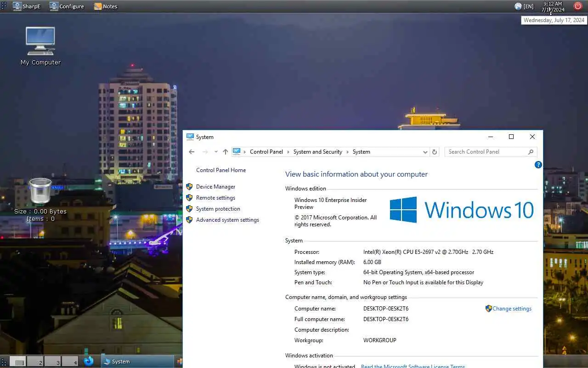The width and height of the screenshot is (588, 368).
Task: Click the Full computer name value DESKTOP-0ESK2T6
Action: pos(386,319)
